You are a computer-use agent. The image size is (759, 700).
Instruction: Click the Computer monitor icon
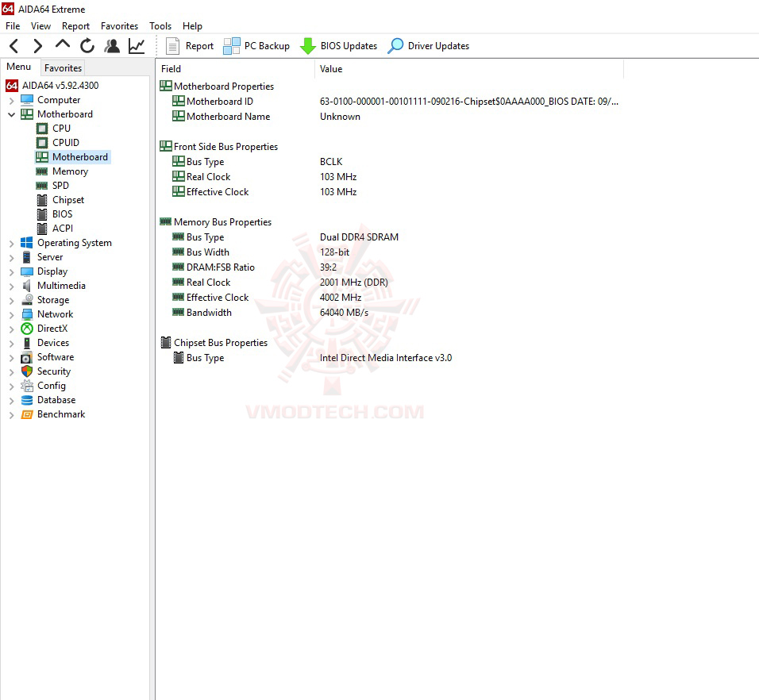point(27,100)
